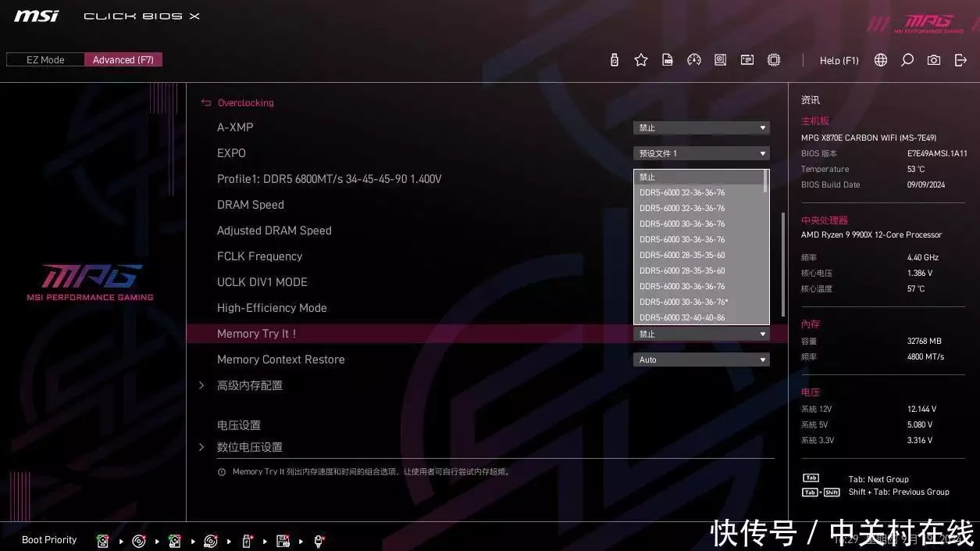Choose DDR5-6000 32-40-40-86 option
Image resolution: width=980 pixels, height=551 pixels.
[698, 317]
